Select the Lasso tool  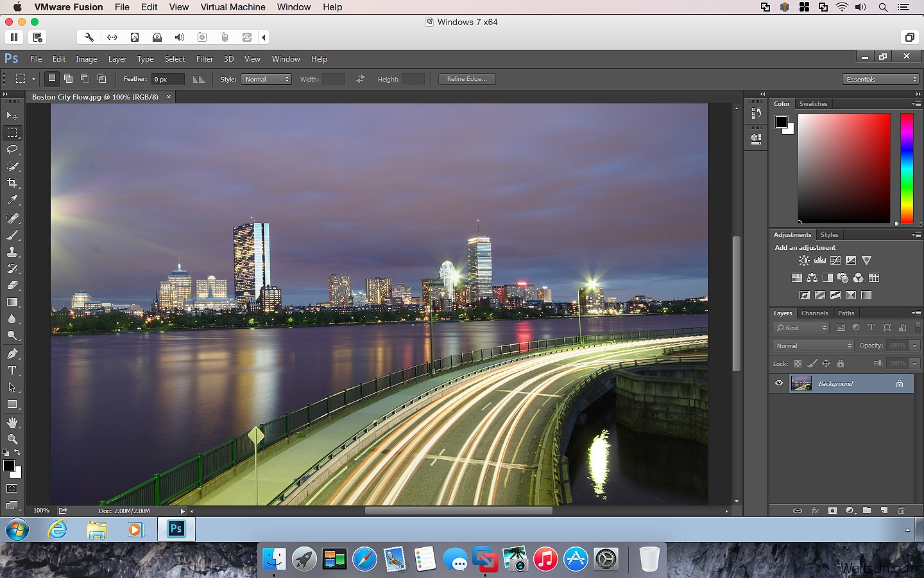[12, 150]
